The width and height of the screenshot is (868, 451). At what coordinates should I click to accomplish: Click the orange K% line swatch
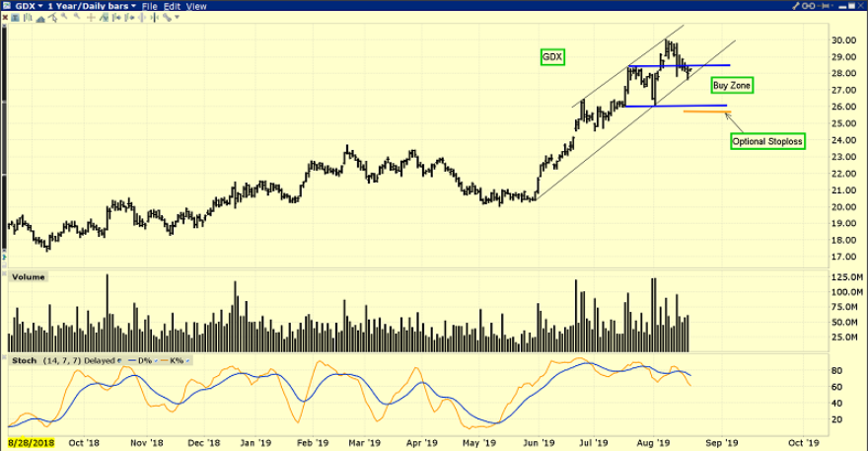[x=164, y=360]
